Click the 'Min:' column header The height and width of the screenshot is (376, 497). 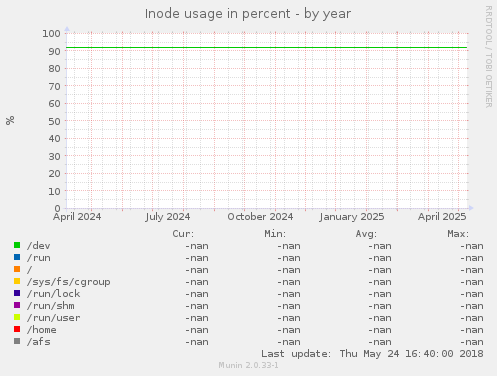coord(275,234)
